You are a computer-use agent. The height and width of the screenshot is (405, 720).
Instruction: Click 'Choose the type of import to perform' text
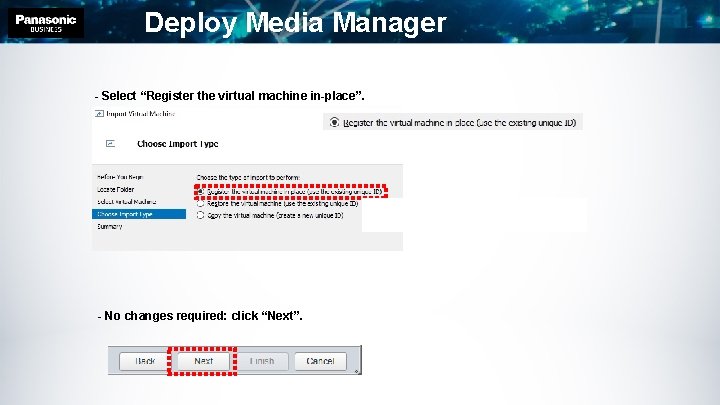click(248, 177)
